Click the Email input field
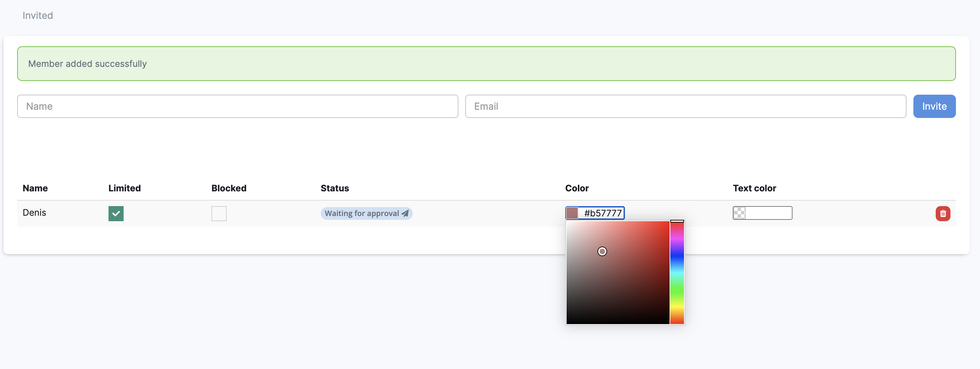The width and height of the screenshot is (980, 369). pyautogui.click(x=685, y=106)
